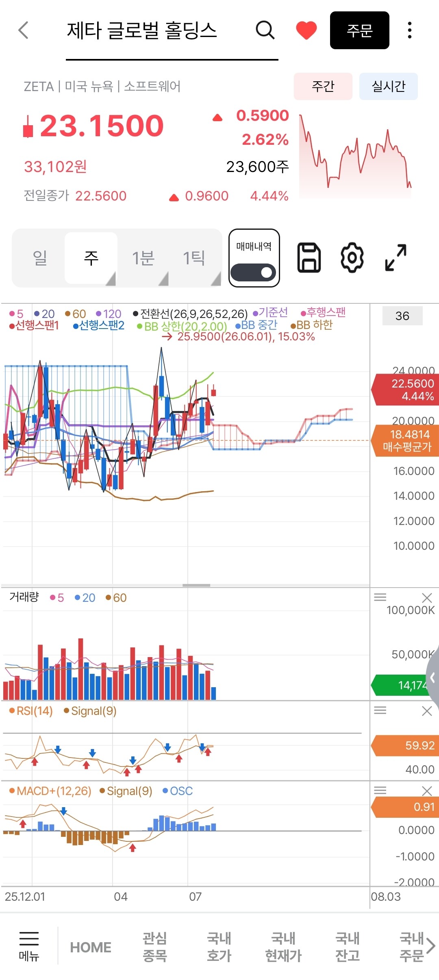Expand dropdown triangle on 1틱 tab
Image resolution: width=439 pixels, height=980 pixels.
click(x=216, y=279)
